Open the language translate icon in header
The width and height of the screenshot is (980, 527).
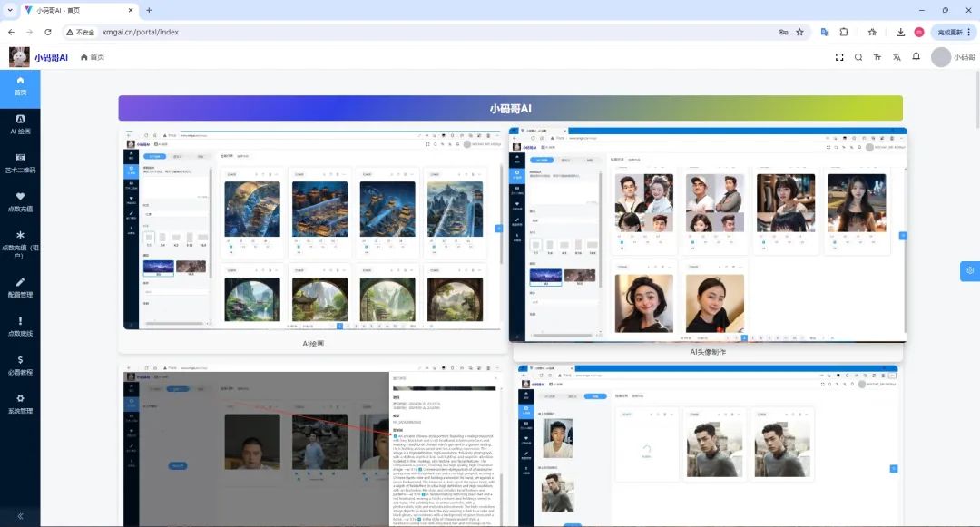click(897, 57)
